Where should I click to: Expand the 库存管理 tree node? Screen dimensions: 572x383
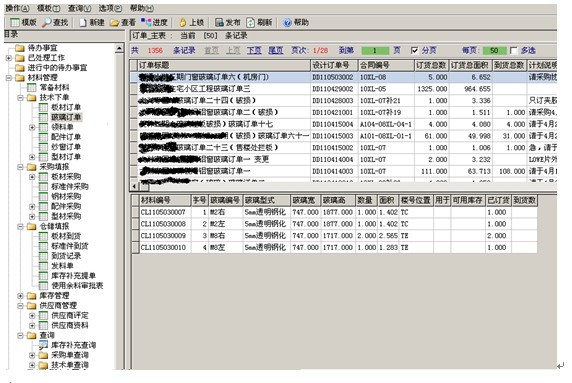20,295
